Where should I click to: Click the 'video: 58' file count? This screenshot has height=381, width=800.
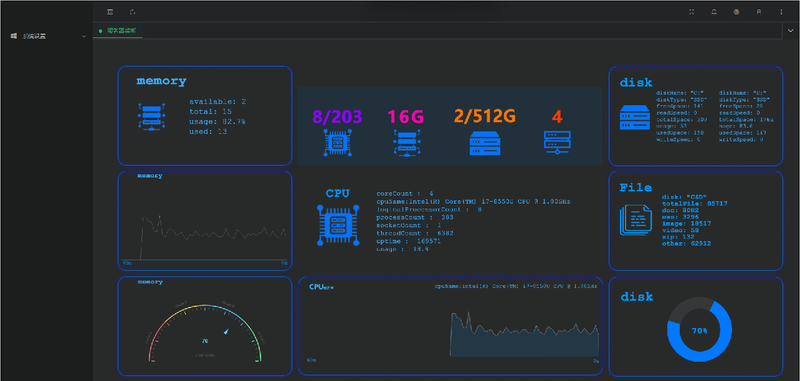[681, 230]
